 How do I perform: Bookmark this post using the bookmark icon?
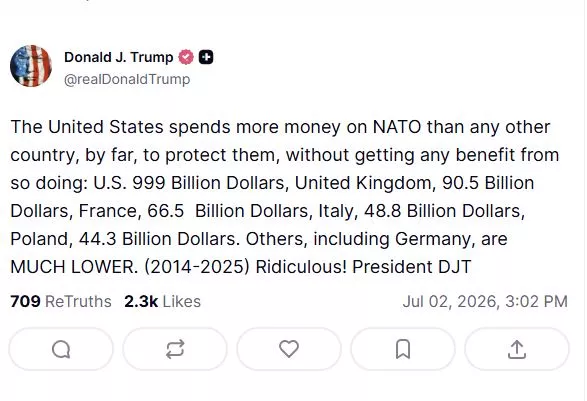click(x=403, y=349)
